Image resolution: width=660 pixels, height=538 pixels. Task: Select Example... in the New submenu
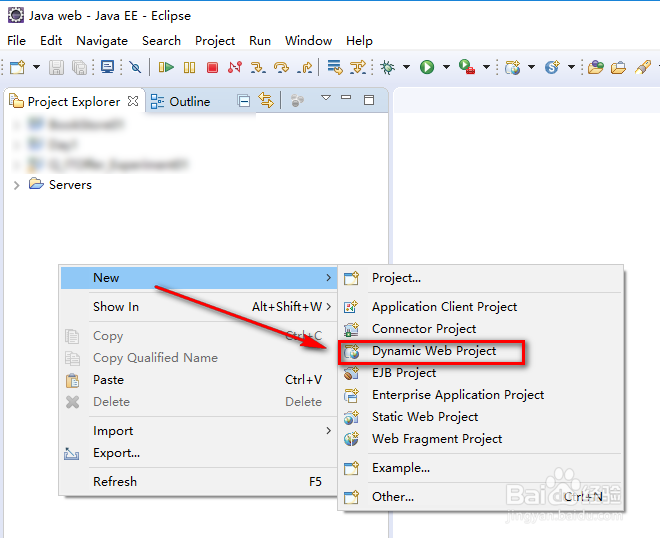[481, 468]
